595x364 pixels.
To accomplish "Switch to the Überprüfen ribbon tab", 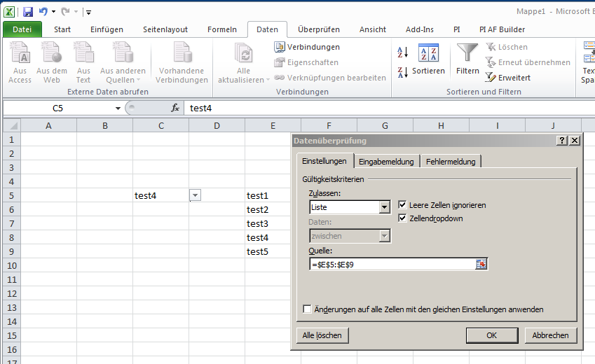I will pos(319,29).
